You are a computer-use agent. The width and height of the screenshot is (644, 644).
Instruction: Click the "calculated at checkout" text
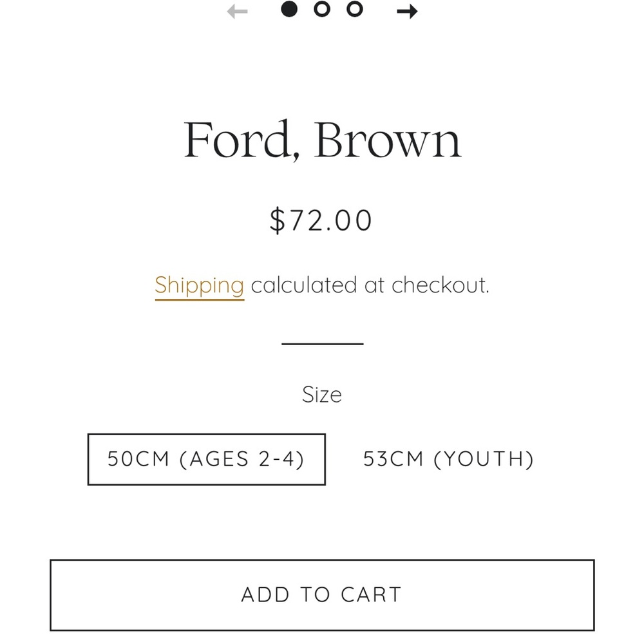[x=370, y=285]
